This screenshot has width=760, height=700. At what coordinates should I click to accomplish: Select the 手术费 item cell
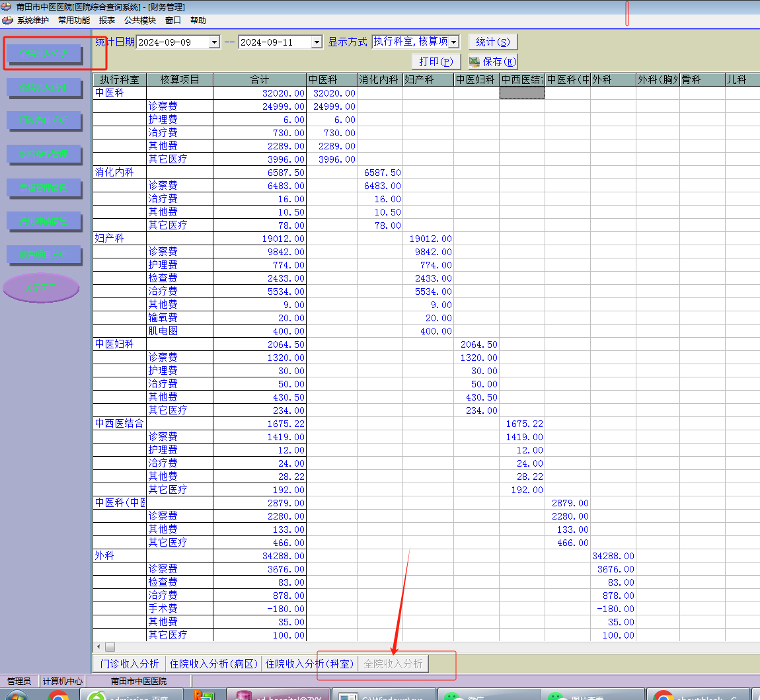click(180, 609)
